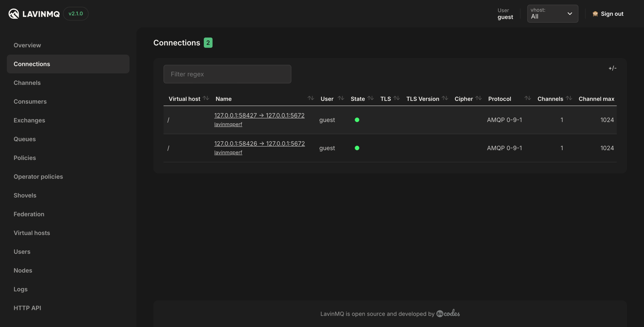Click AMQP 0-9-1 in 58427 row
The image size is (644, 327).
[504, 120]
